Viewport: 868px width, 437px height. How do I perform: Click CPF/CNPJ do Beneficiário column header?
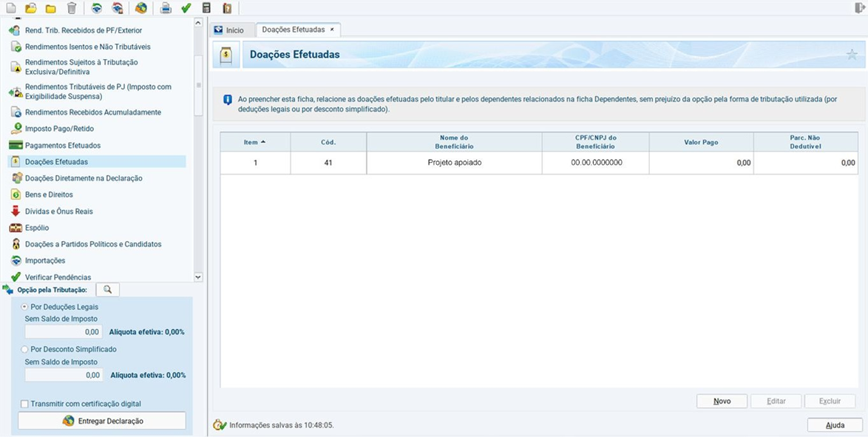click(x=596, y=142)
